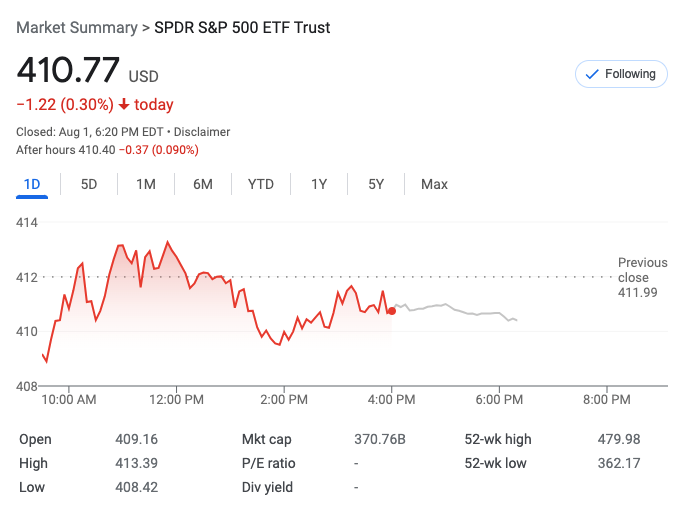Viewport: 681px width, 506px height.
Task: Open the Market Summary breadcrumb link
Action: [77, 28]
